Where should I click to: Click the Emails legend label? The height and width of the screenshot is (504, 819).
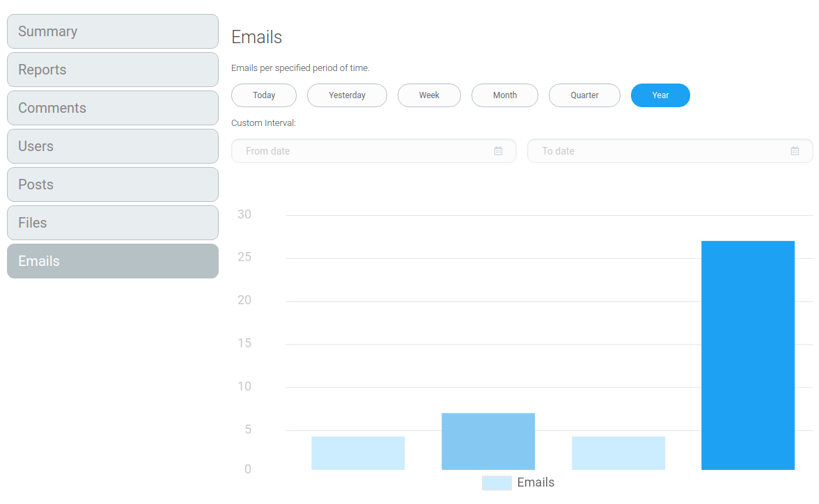(536, 482)
